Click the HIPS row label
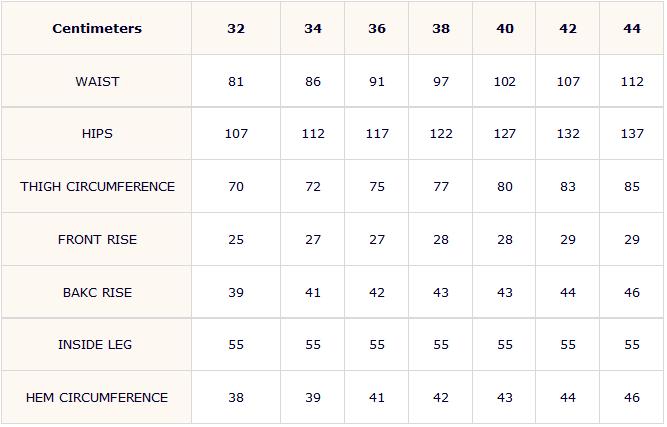 (x=97, y=134)
